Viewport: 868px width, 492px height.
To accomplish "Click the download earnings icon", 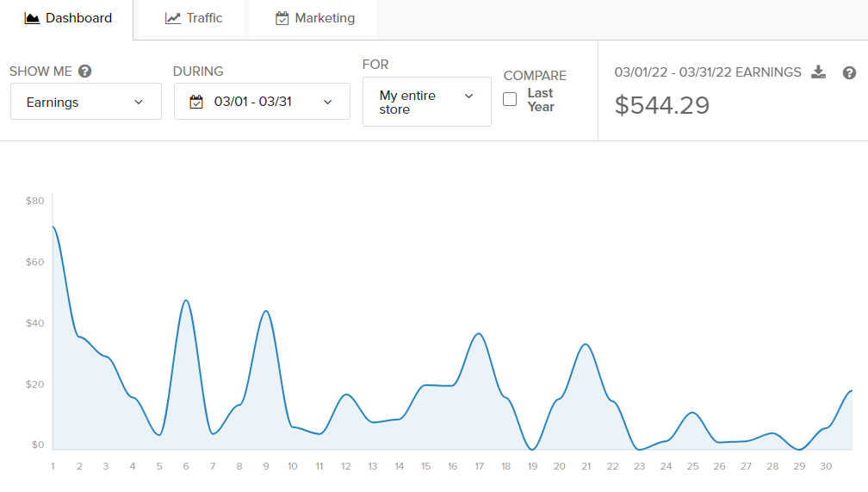I will pos(819,72).
